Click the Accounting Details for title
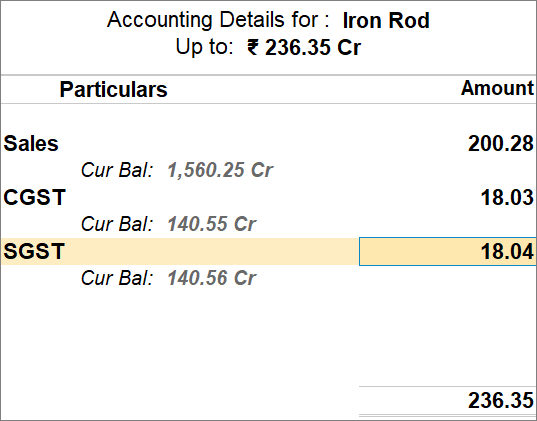This screenshot has width=537, height=421. [x=218, y=20]
